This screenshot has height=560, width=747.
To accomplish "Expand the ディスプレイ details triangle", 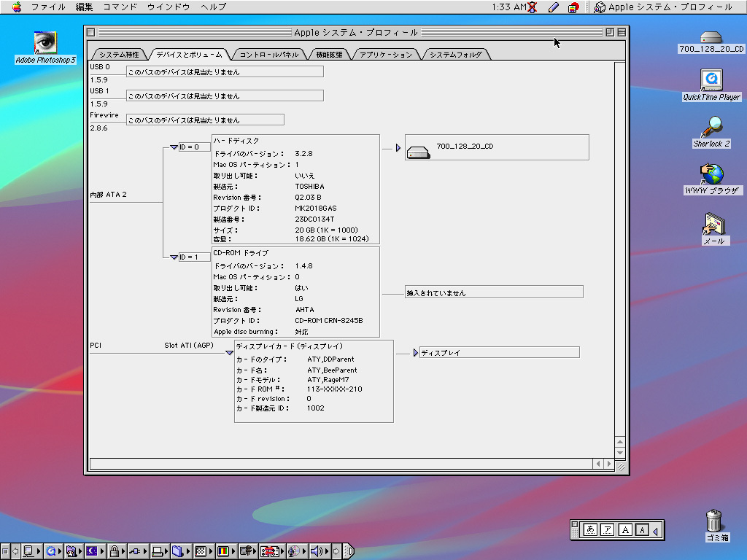I will [415, 353].
